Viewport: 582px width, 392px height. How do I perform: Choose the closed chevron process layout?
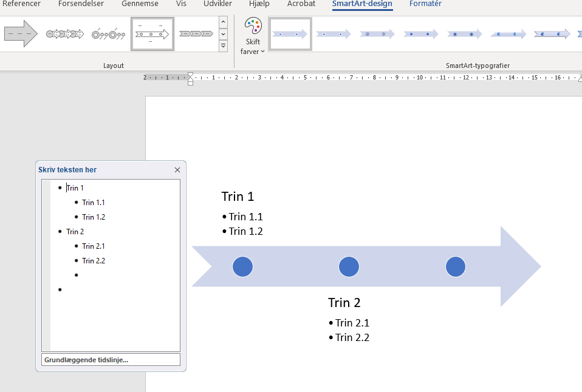[196, 34]
